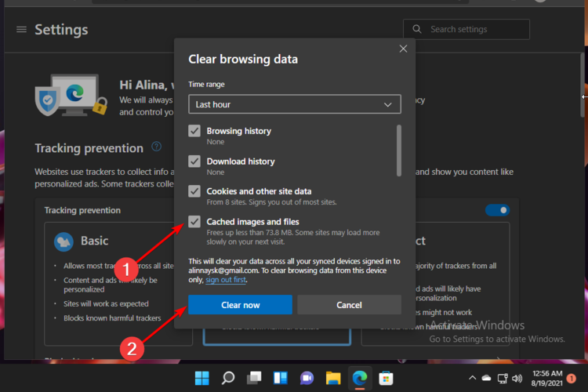Close the Clear browsing data dialog
The width and height of the screenshot is (588, 392).
[x=403, y=49]
